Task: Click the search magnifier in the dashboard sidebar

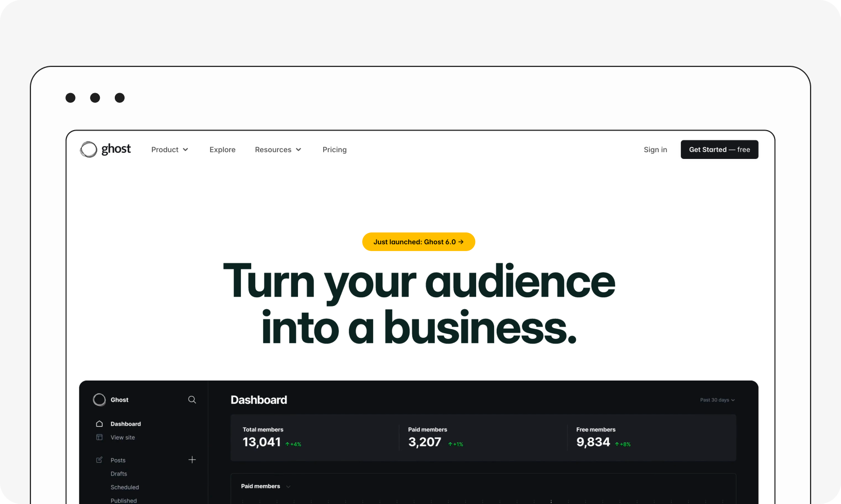Action: [x=192, y=400]
